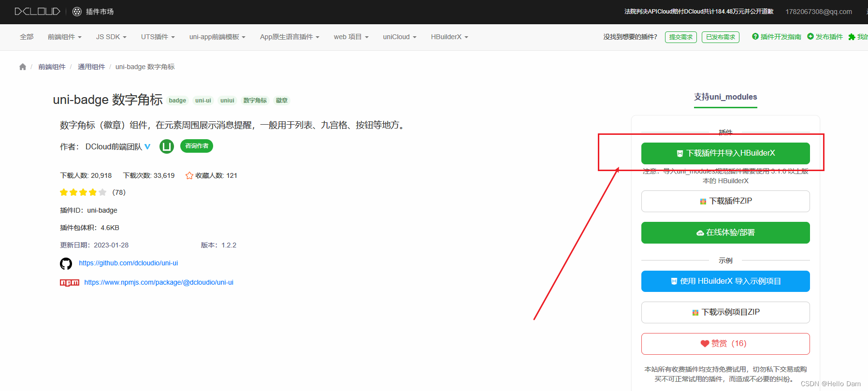
Task: Click 版本: 1.2.2 text
Action: point(218,245)
